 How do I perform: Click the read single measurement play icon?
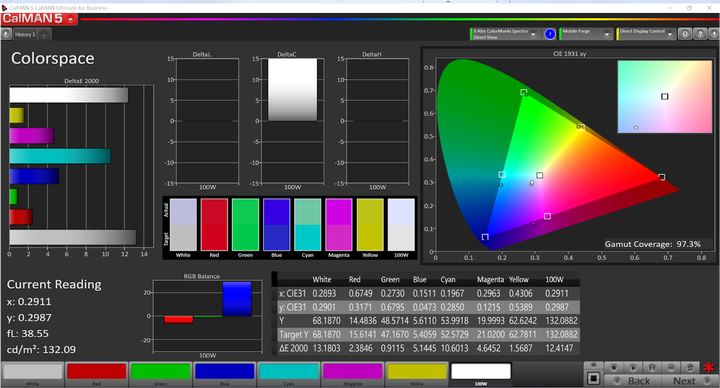(x=633, y=367)
